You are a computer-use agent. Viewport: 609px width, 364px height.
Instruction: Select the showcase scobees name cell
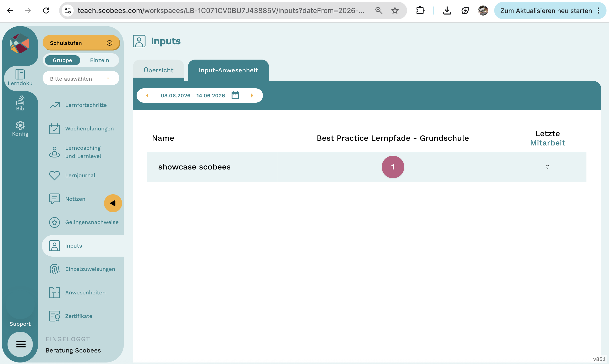point(212,167)
